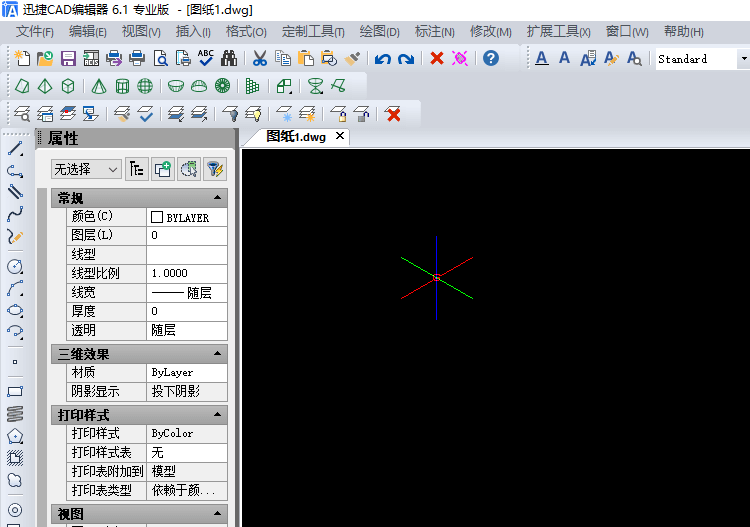Collapse the 三维效果 section
Screen dimensions: 750x527
[x=218, y=354]
